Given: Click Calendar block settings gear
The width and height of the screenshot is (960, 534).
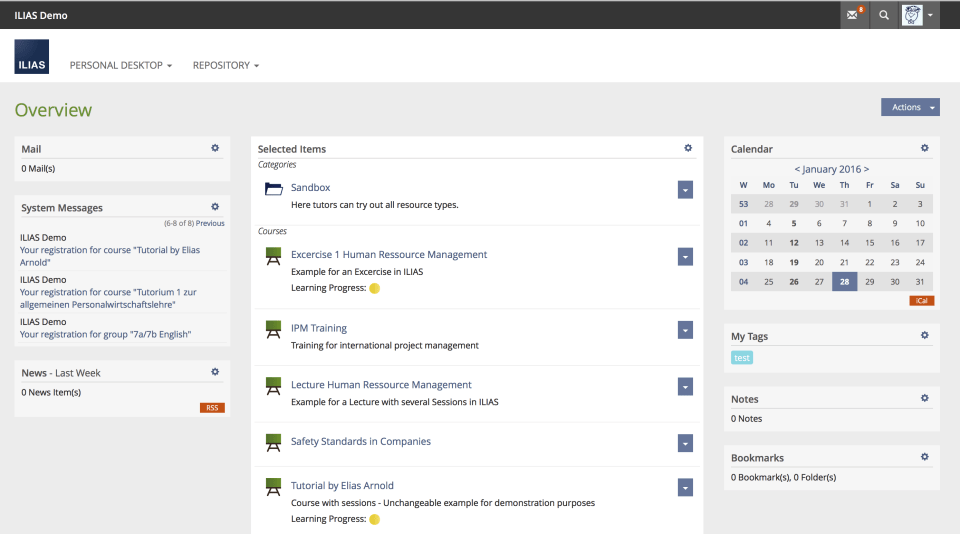Looking at the screenshot, I should (x=924, y=148).
